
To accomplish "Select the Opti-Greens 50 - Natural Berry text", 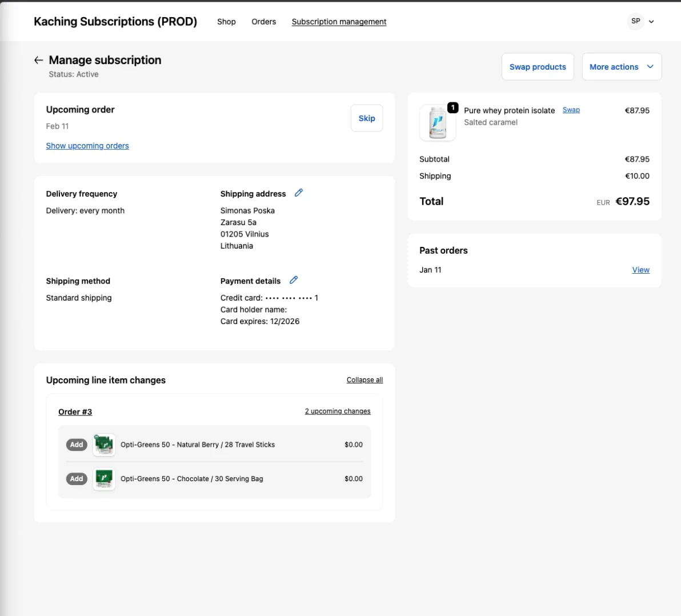I will [x=198, y=445].
